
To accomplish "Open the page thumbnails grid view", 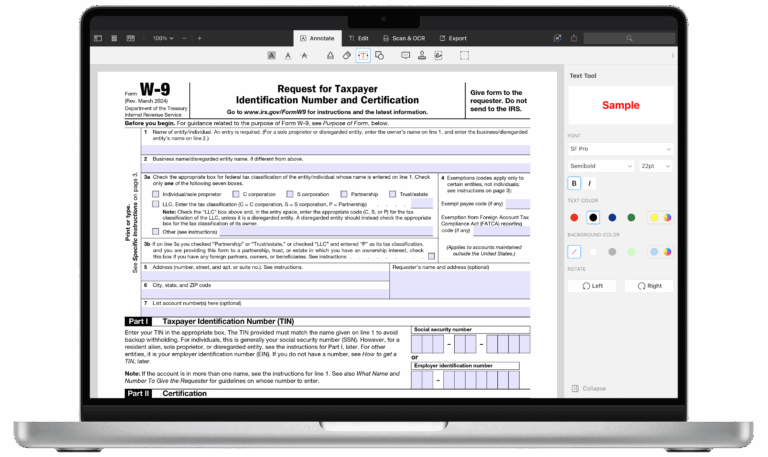I will (x=114, y=38).
